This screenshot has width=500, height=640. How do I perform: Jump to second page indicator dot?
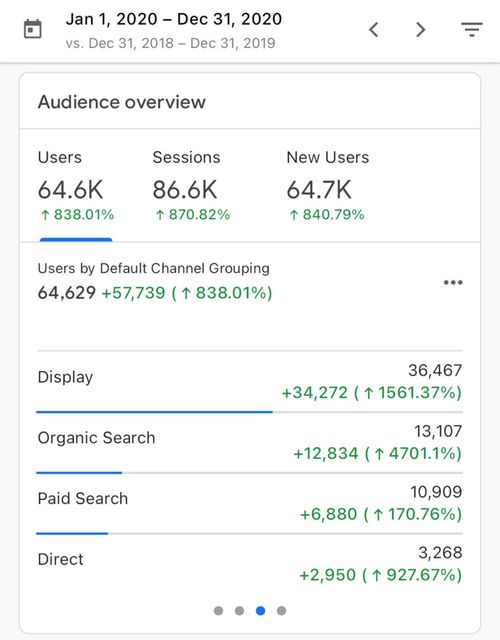coord(240,611)
